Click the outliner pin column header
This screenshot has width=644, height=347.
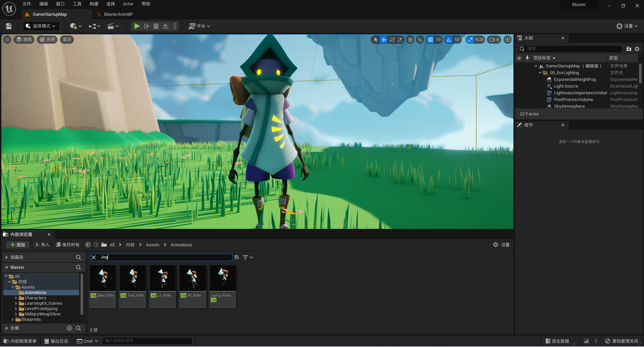pyautogui.click(x=527, y=58)
